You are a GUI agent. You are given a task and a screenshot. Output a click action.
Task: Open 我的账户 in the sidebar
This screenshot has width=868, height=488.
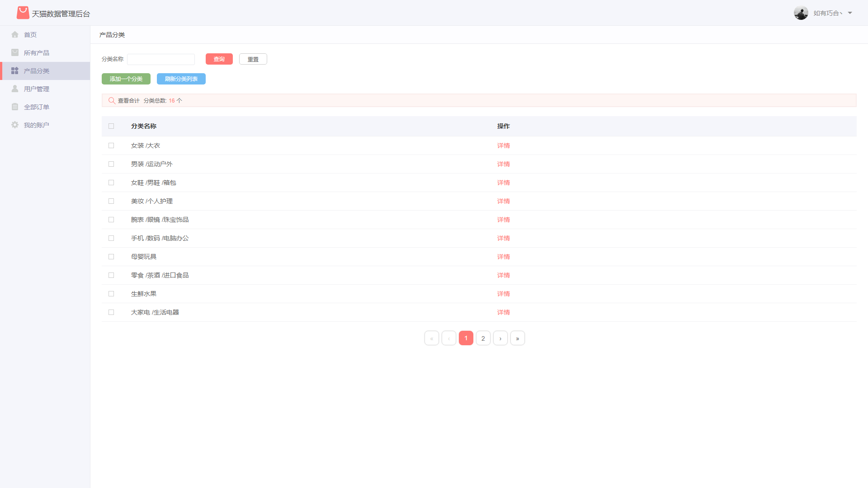coord(45,125)
